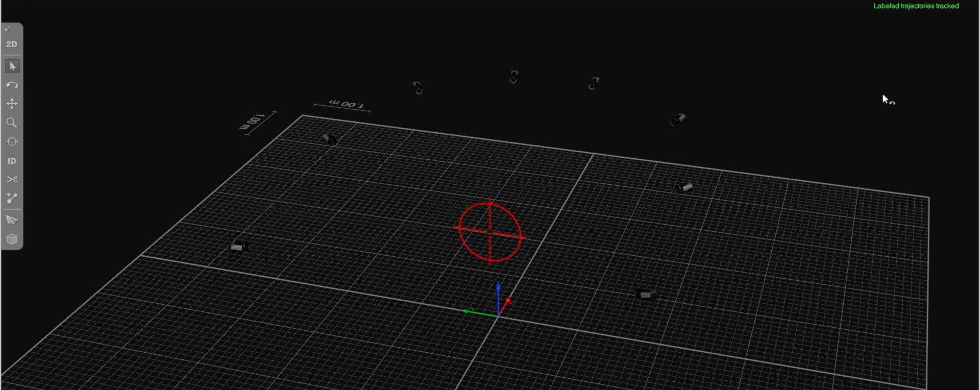Select the leftmost camera on the grid
The image size is (980, 390).
pyautogui.click(x=238, y=247)
